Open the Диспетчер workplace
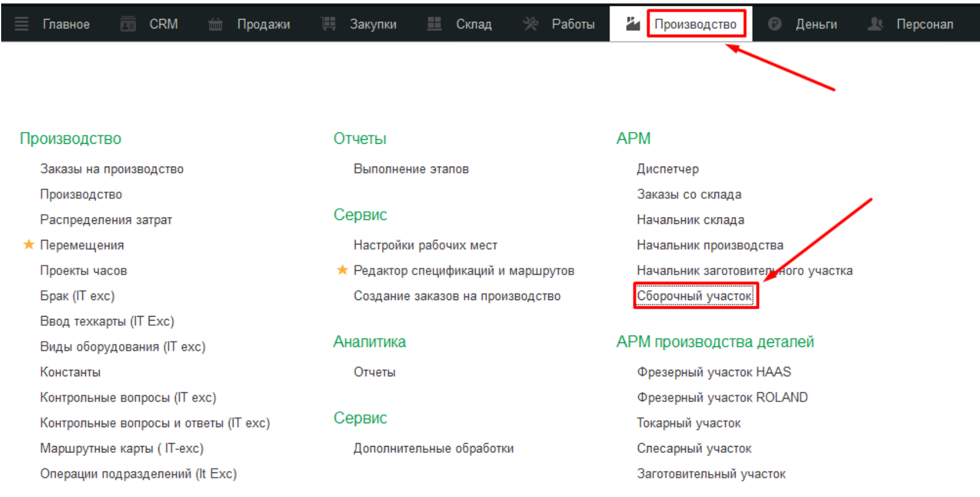This screenshot has width=980, height=497. (667, 169)
